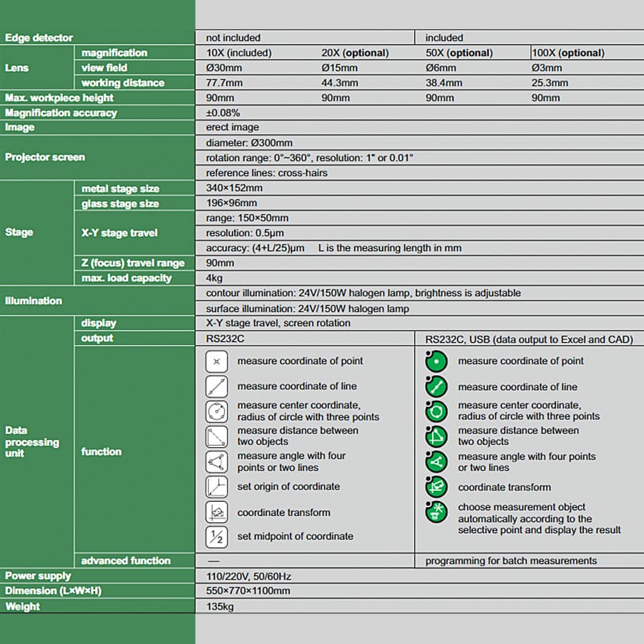Click the '550×770×1100mm' dimension value
Viewport: 644px width, 644px height.
pos(248,591)
